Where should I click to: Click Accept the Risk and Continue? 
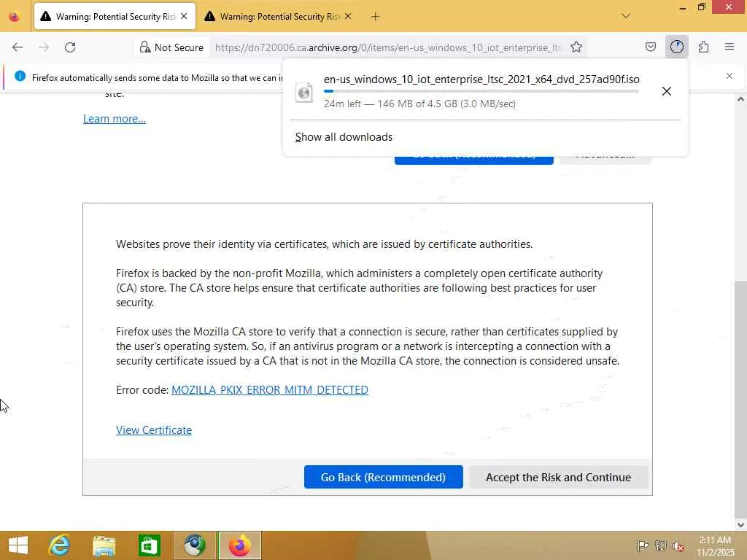(558, 477)
